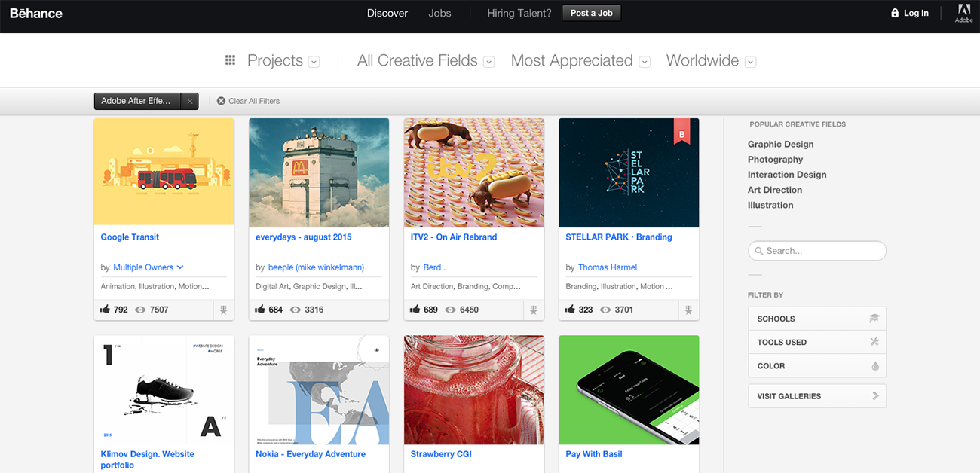Click the views eye icon on STELLAR PARK

tap(605, 310)
